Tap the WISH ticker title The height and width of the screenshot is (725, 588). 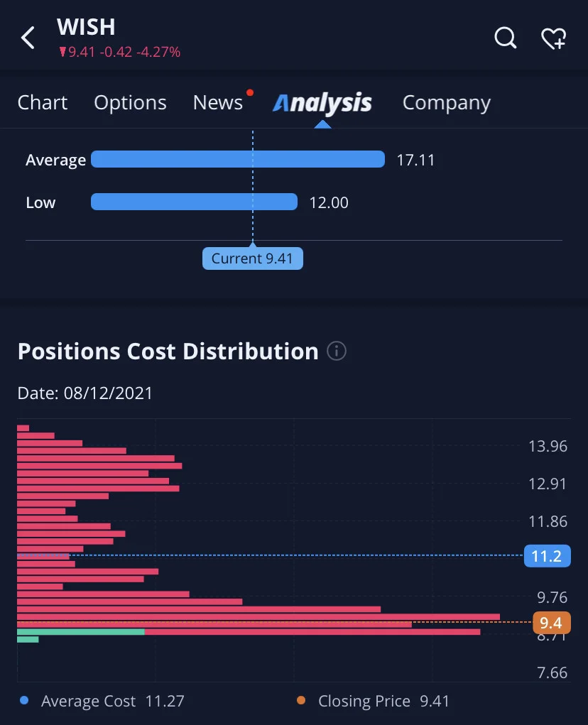click(86, 27)
